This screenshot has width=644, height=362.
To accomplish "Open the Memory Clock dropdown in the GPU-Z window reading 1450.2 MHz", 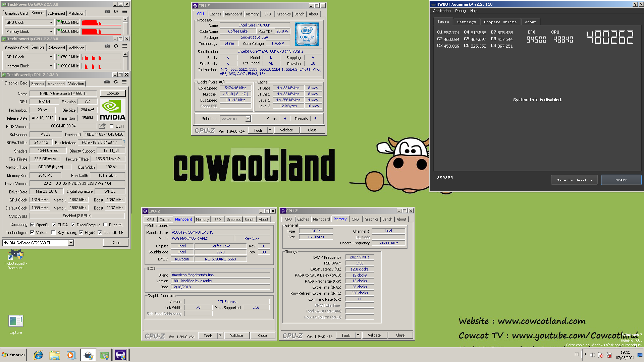I will point(51,32).
